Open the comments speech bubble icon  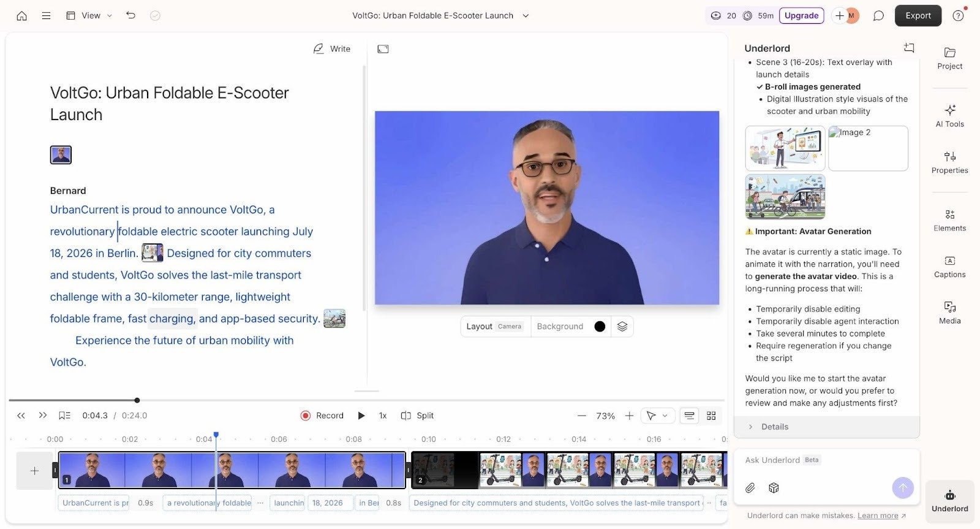878,16
